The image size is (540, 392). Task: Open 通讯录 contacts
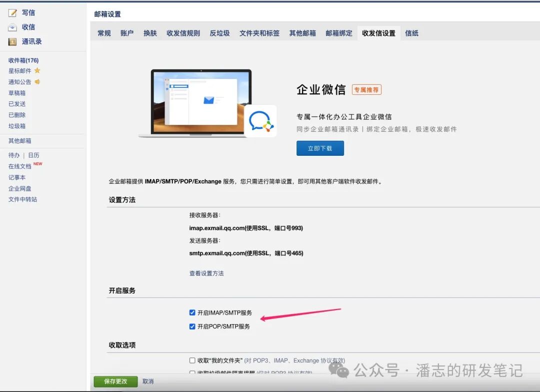(x=31, y=41)
